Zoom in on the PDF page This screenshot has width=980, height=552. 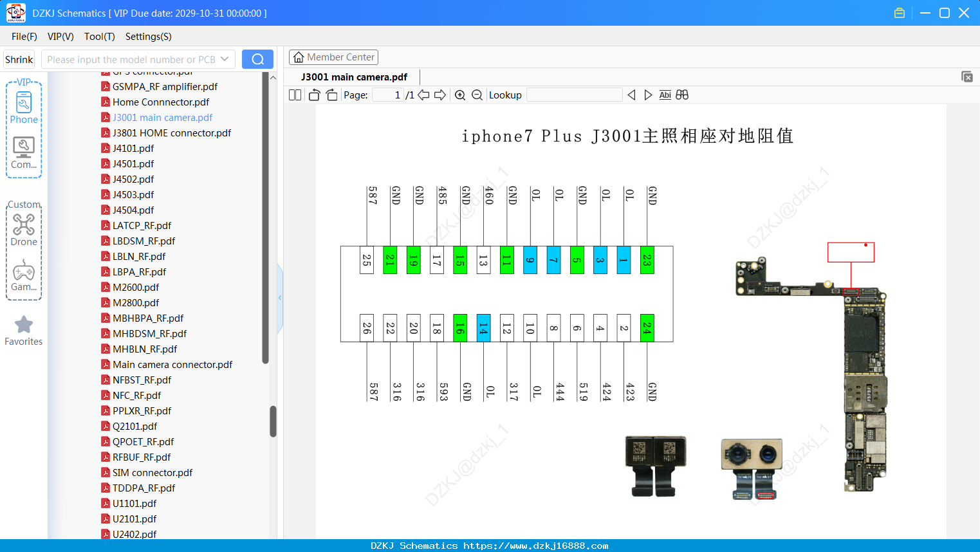[x=460, y=95]
